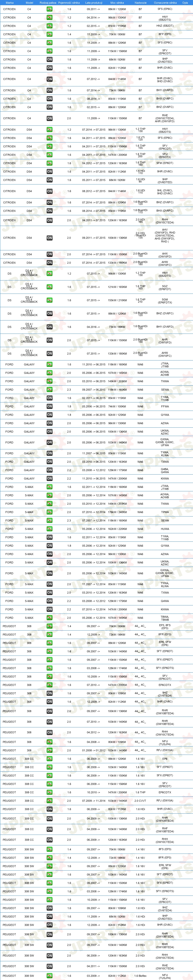Click the Opis column header

point(185,3)
